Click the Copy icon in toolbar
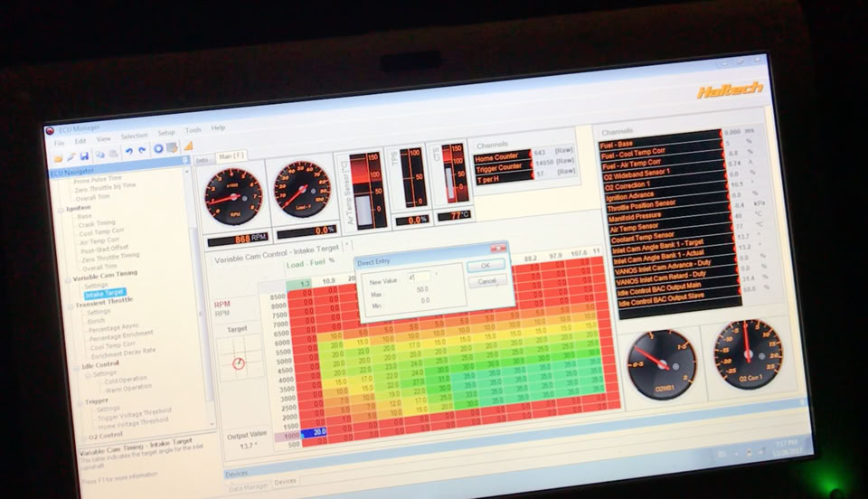This screenshot has height=499, width=868. 100,155
